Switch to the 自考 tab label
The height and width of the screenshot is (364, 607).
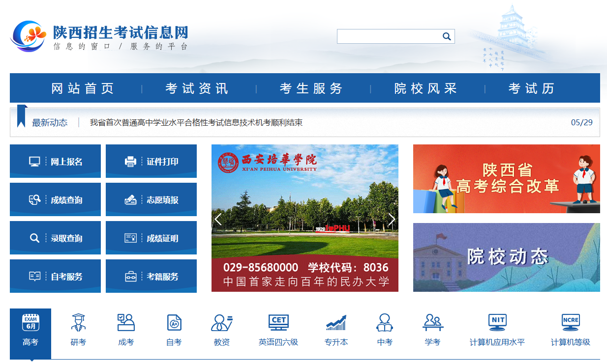point(174,342)
